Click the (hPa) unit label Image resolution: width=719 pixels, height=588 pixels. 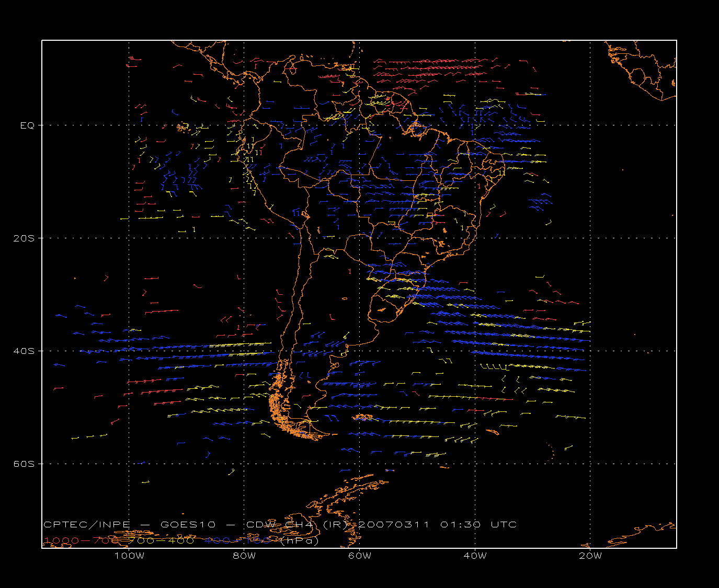pos(300,541)
